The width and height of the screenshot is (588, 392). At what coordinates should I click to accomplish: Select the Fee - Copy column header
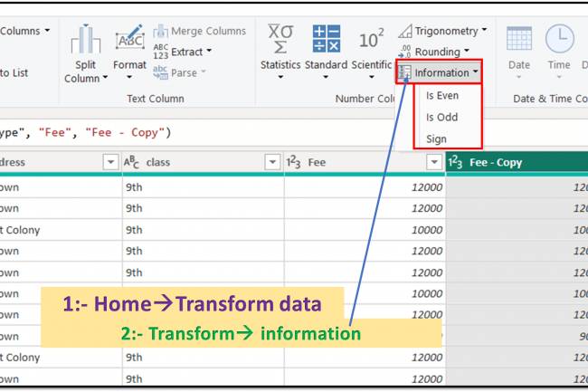tap(517, 162)
